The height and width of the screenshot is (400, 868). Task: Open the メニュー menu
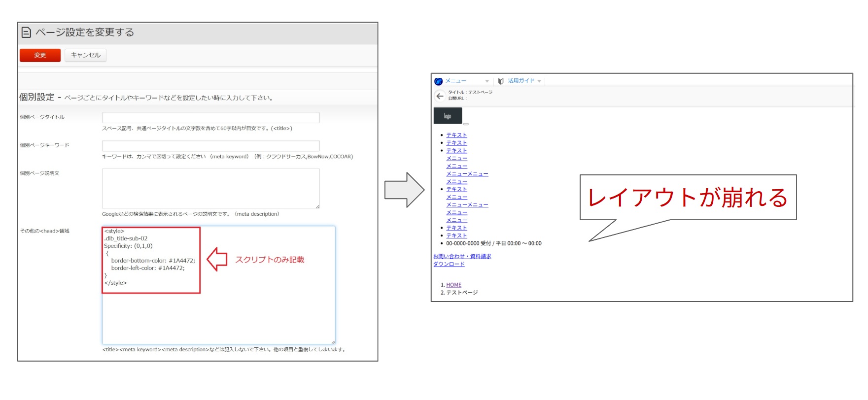456,81
